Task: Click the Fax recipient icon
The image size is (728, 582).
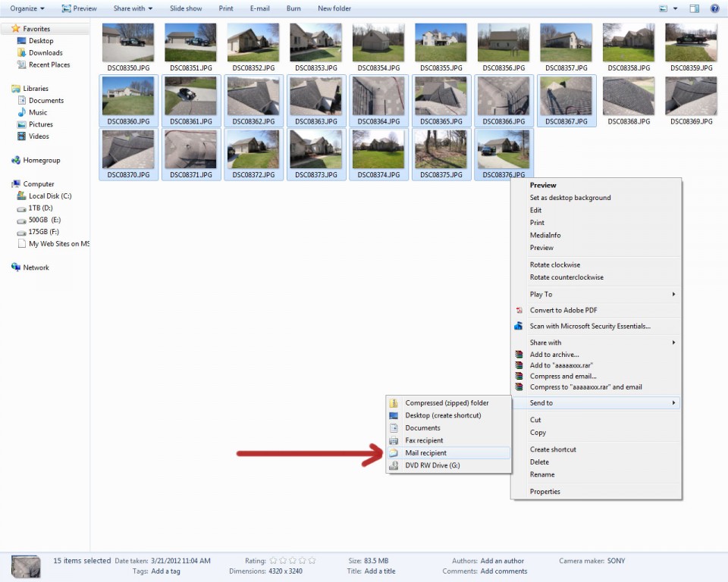Action: [x=393, y=440]
